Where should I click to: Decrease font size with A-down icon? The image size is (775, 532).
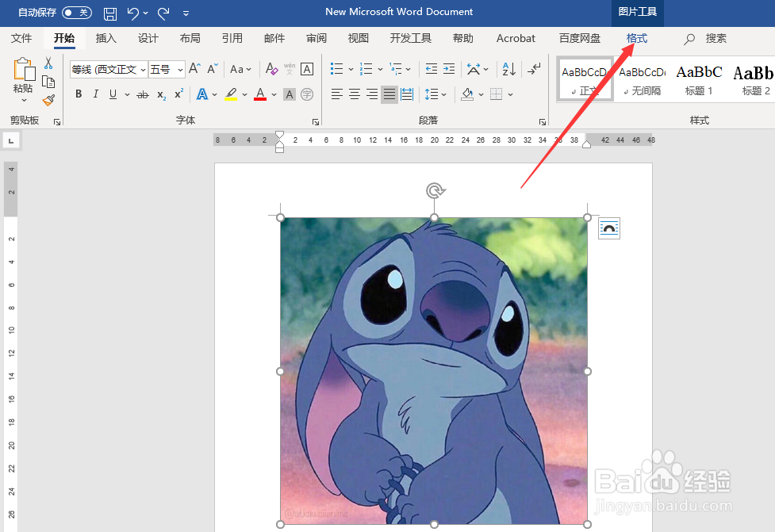coord(213,69)
